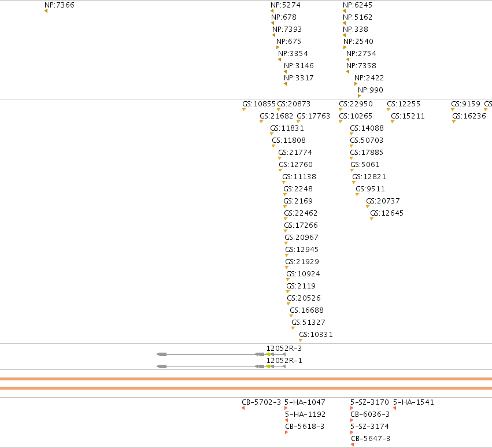Select the NP:678 feature label
Image resolution: width=492 pixels, height=448 pixels.
[x=284, y=17]
